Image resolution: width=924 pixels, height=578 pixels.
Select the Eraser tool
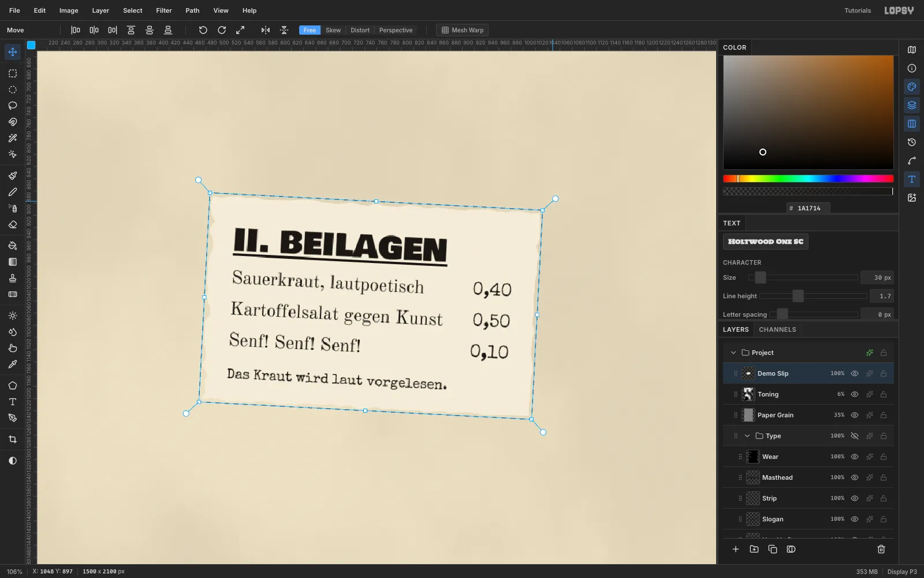click(x=13, y=224)
